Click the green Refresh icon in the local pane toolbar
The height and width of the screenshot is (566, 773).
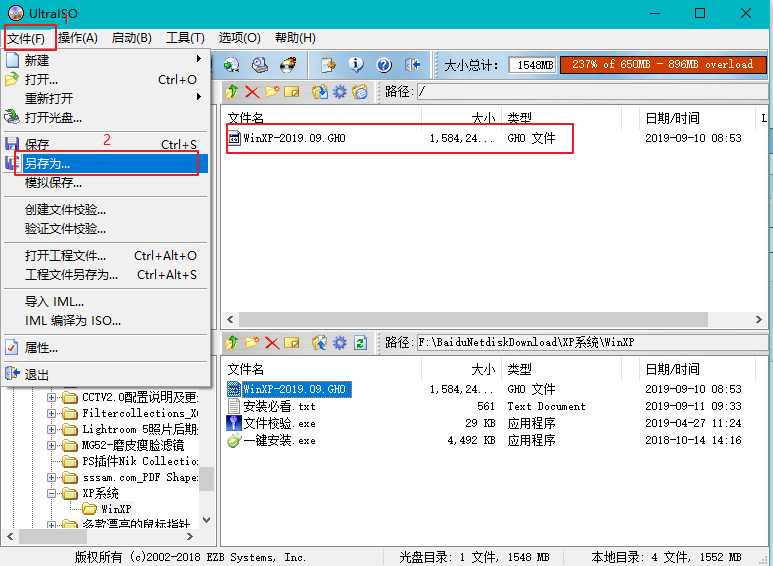pos(360,342)
